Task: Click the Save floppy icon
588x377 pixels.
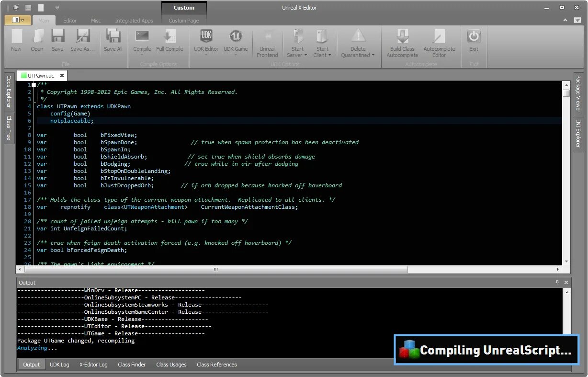Action: [x=58, y=37]
